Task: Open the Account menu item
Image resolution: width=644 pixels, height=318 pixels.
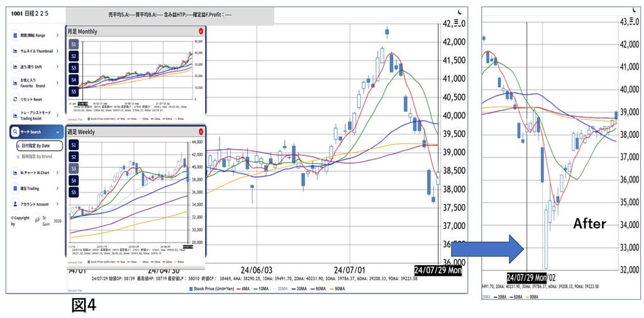Action: (x=36, y=204)
